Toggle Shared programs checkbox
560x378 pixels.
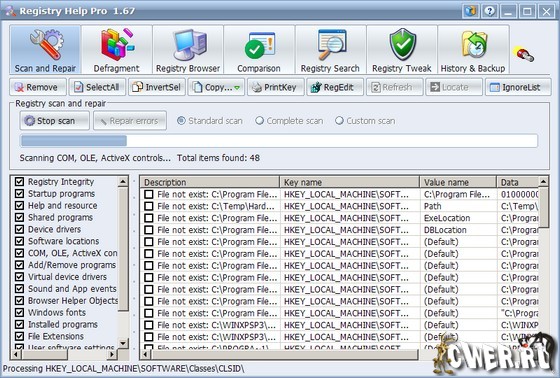point(19,217)
